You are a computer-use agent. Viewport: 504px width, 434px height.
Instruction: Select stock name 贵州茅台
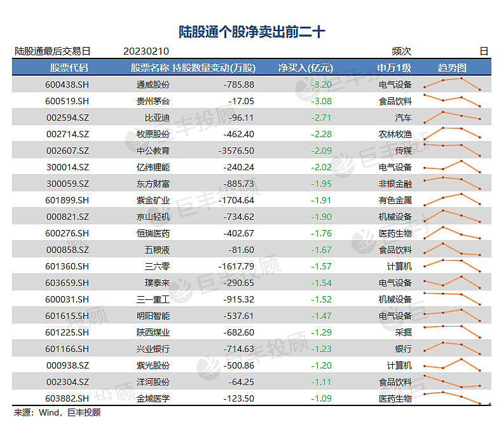coord(153,101)
